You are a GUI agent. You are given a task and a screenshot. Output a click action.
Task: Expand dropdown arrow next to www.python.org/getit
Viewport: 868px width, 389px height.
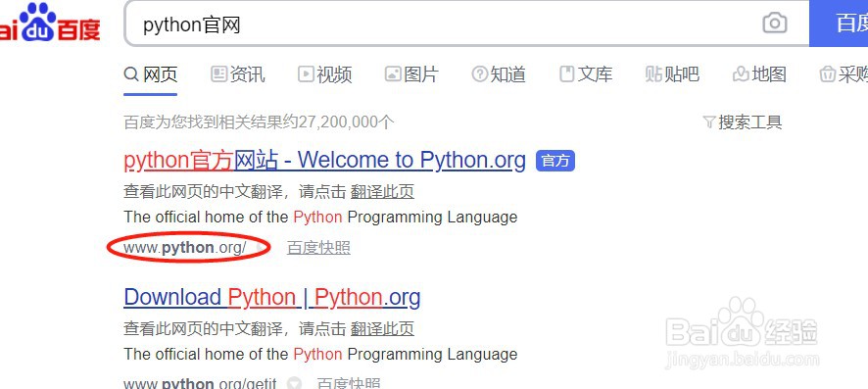[294, 383]
